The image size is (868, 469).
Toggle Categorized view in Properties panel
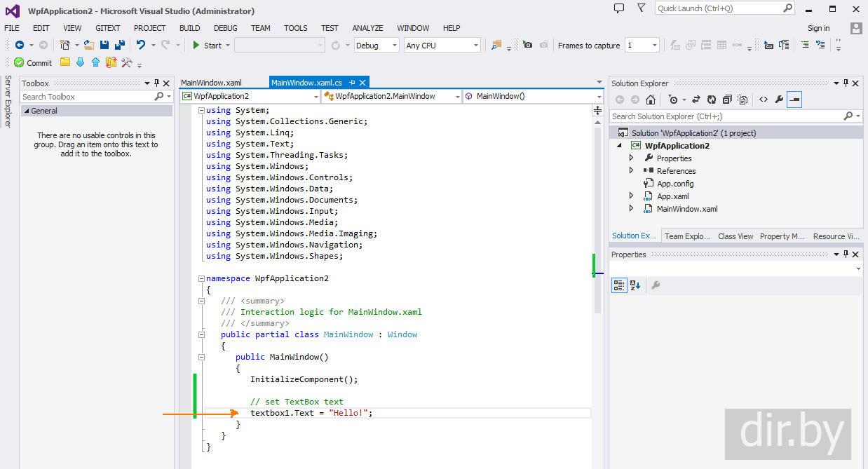(619, 285)
